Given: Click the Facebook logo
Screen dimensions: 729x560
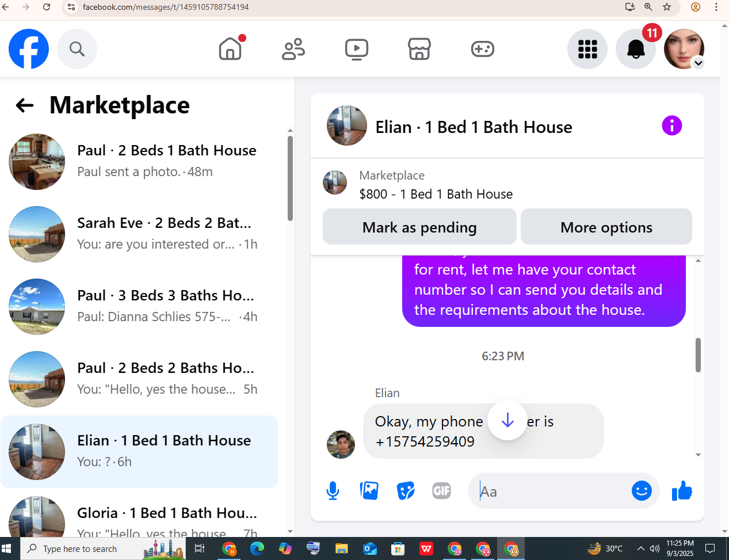Looking at the screenshot, I should click(x=29, y=49).
